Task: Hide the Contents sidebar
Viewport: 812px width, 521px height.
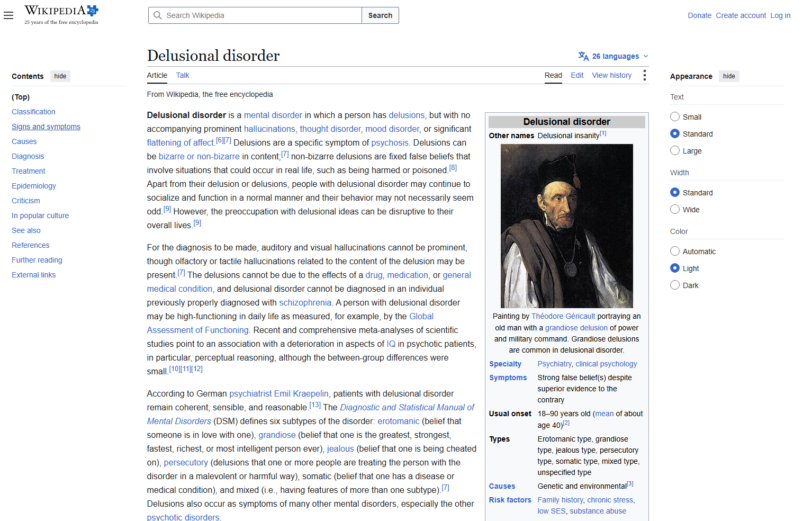Action: click(x=60, y=76)
